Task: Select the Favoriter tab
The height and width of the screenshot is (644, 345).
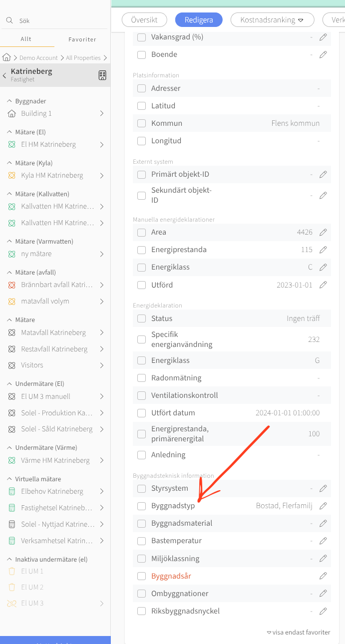Action: coord(82,39)
